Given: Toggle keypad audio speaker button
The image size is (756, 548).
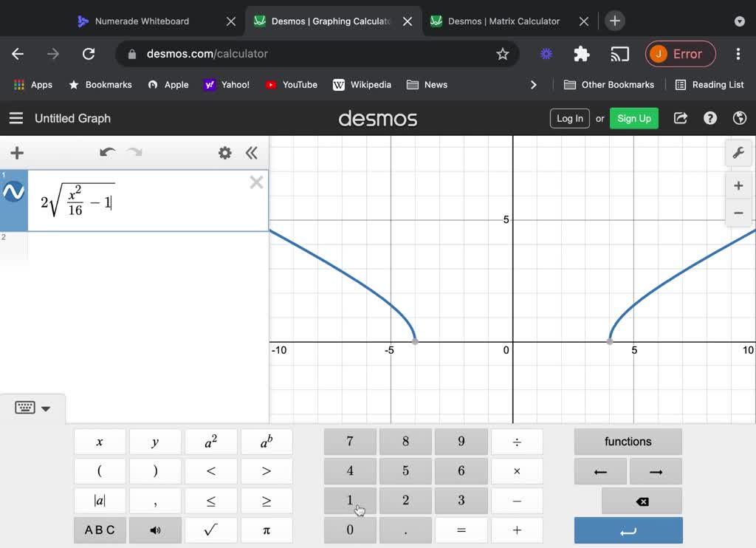Looking at the screenshot, I should (155, 530).
